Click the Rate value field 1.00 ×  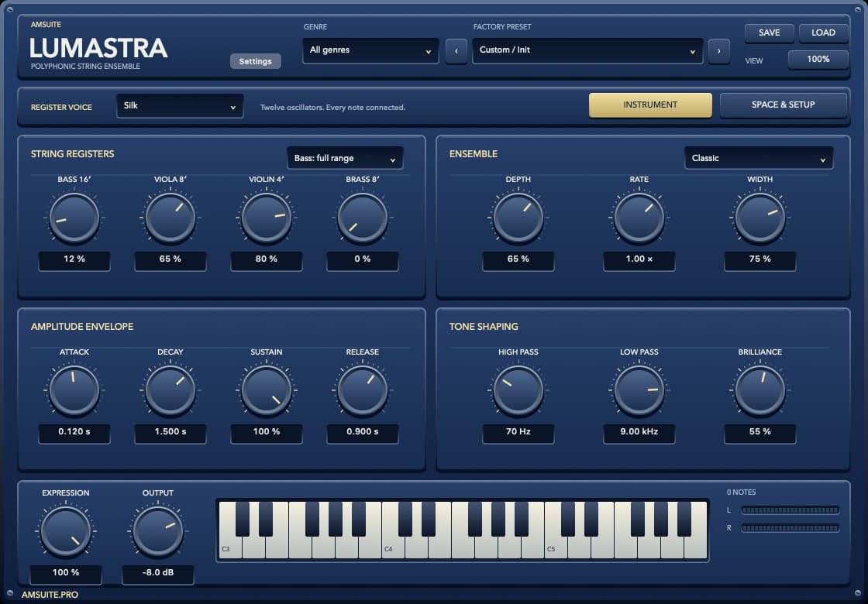pyautogui.click(x=639, y=260)
